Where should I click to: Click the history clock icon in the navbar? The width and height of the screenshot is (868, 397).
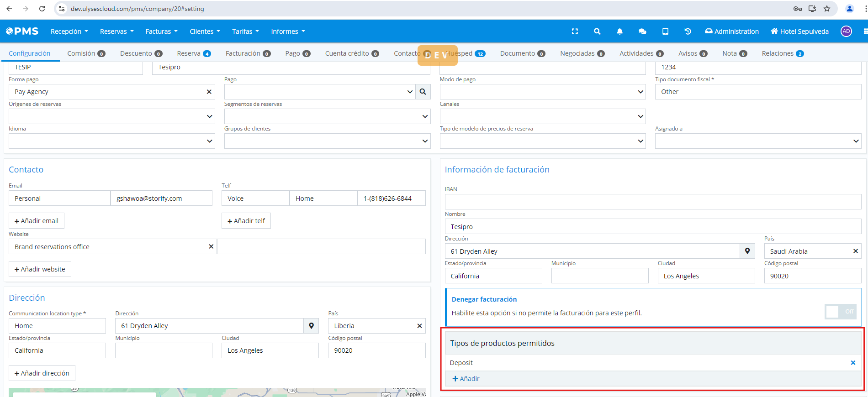[688, 31]
